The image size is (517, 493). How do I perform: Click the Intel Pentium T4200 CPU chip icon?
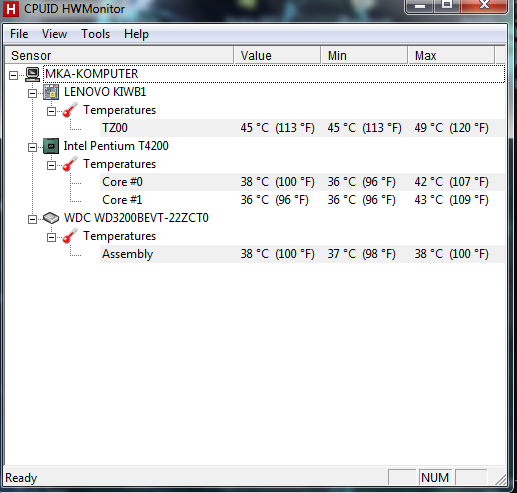[x=51, y=146]
